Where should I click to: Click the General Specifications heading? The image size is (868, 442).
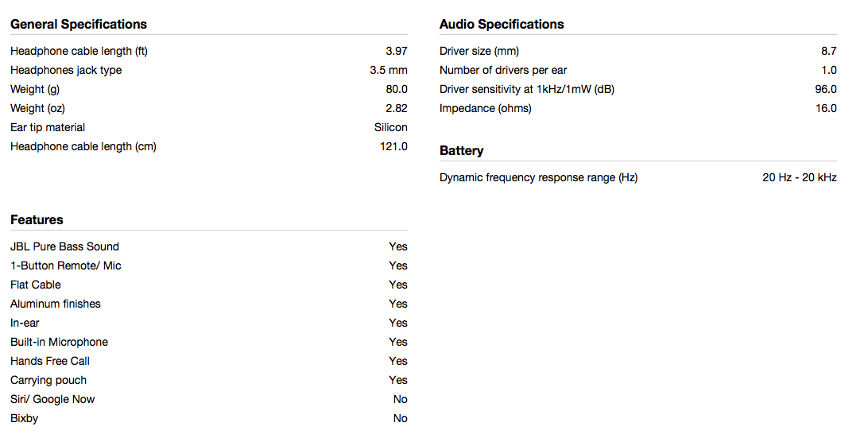pyautogui.click(x=79, y=25)
